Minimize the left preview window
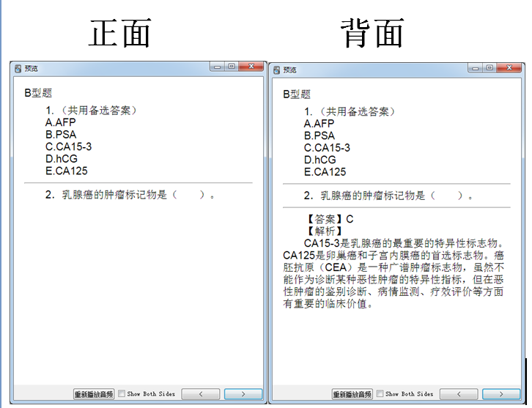Screen dimensions: 532x408 (x=217, y=67)
